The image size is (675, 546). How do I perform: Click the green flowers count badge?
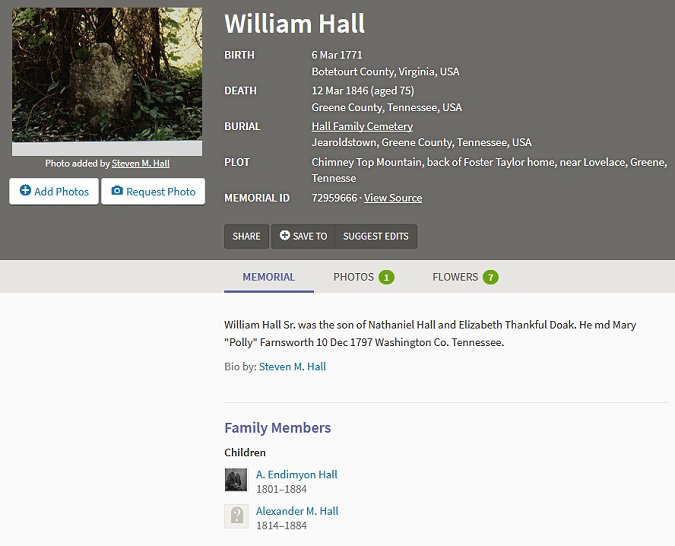click(x=490, y=277)
